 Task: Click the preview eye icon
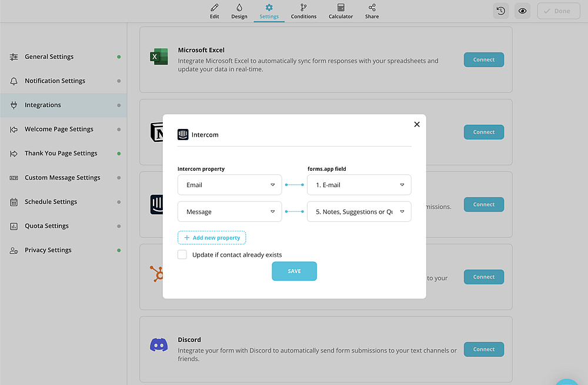point(522,11)
